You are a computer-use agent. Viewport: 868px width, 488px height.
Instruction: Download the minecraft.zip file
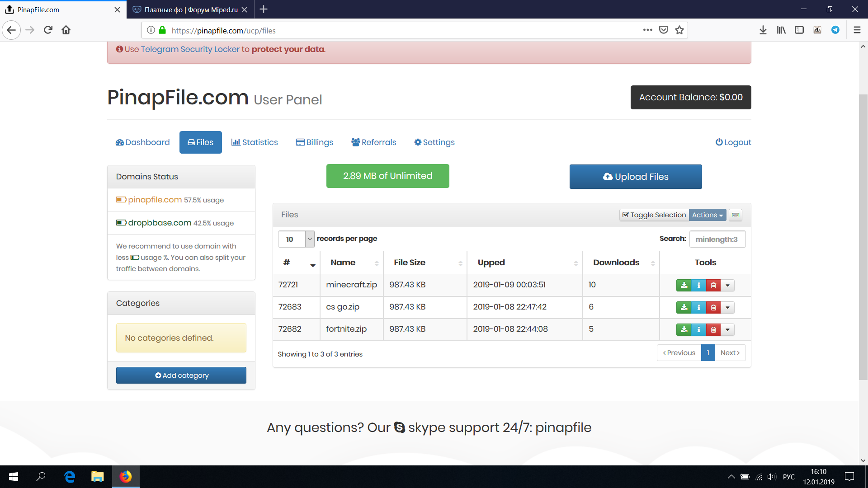(x=684, y=285)
